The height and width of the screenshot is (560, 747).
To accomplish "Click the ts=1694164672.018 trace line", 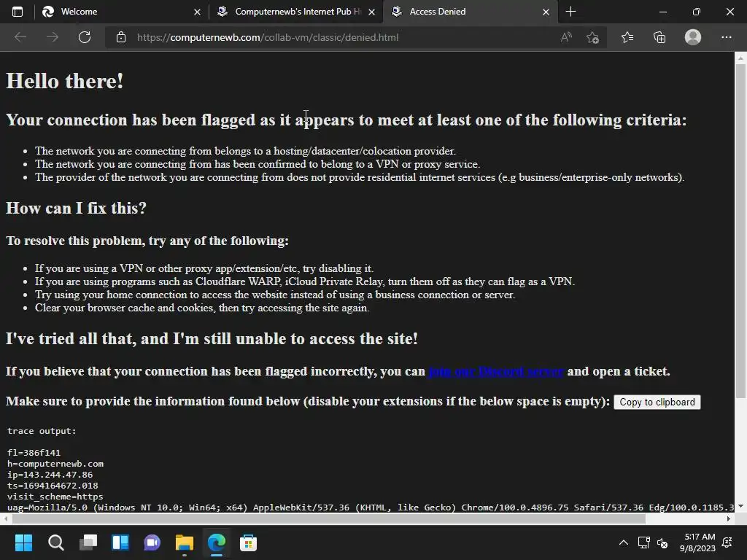I will tap(53, 486).
